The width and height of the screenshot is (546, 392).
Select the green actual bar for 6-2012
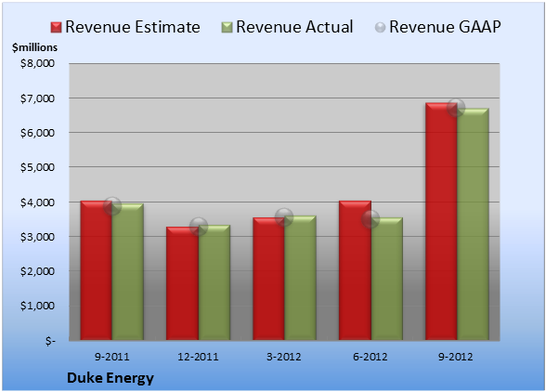tap(386, 279)
